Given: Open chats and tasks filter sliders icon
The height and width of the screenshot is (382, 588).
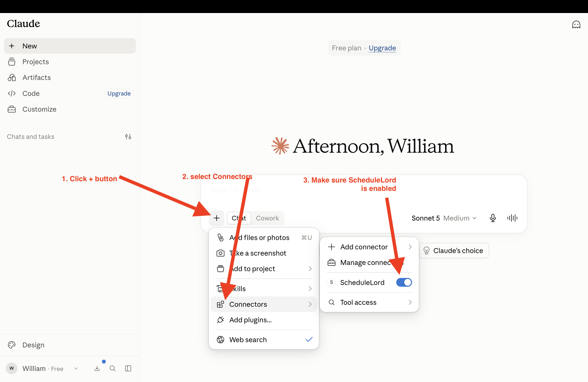Looking at the screenshot, I should [x=128, y=137].
